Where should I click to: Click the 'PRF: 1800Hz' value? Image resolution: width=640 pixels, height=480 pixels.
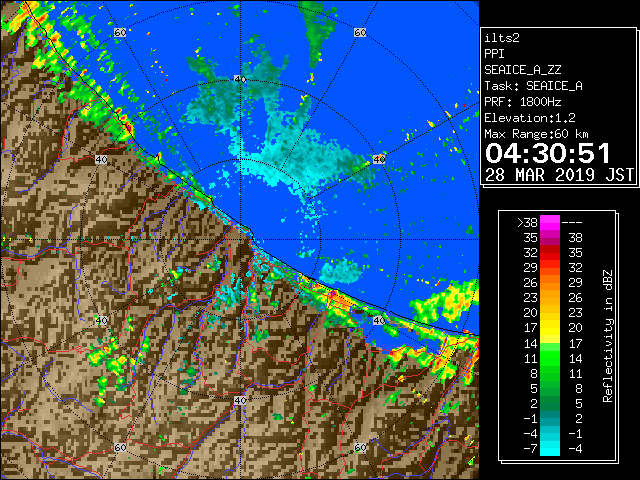[x=522, y=102]
